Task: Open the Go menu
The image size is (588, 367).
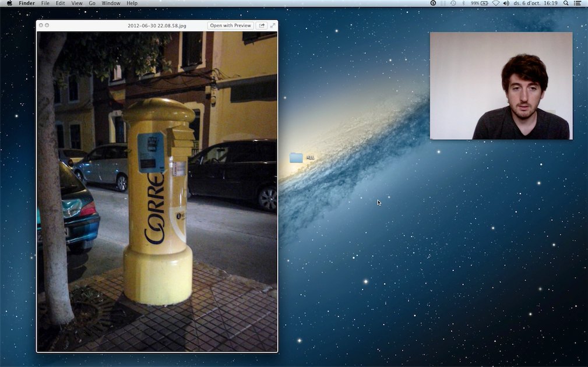Action: point(92,3)
